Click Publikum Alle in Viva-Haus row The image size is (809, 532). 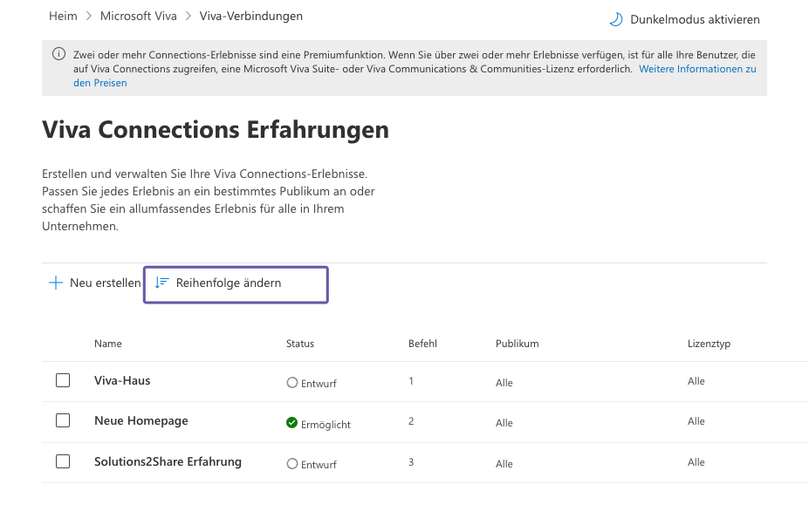(504, 383)
